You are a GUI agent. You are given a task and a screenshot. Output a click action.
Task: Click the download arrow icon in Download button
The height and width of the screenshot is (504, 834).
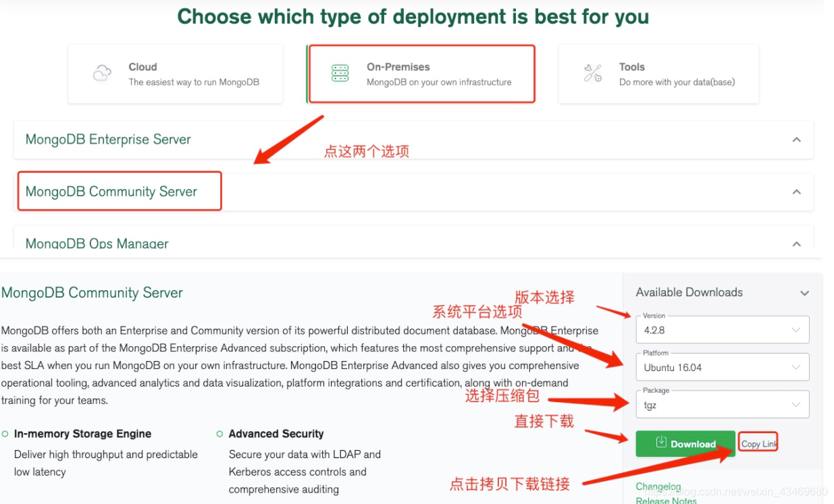662,443
